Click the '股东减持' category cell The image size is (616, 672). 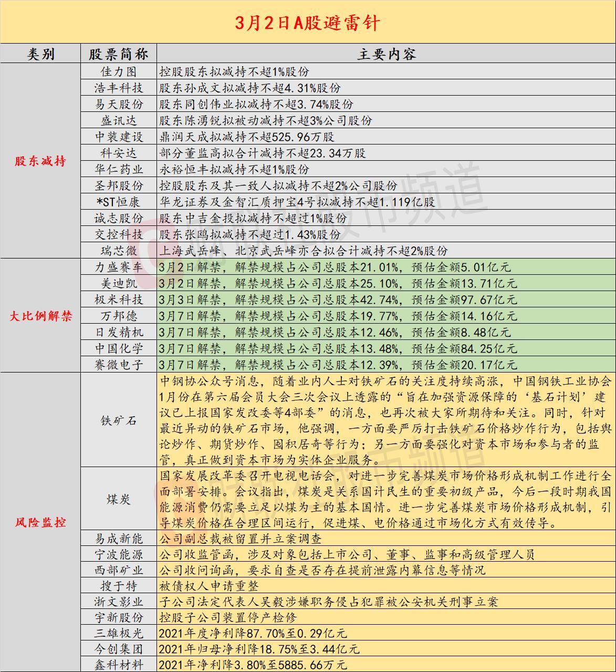pos(40,161)
